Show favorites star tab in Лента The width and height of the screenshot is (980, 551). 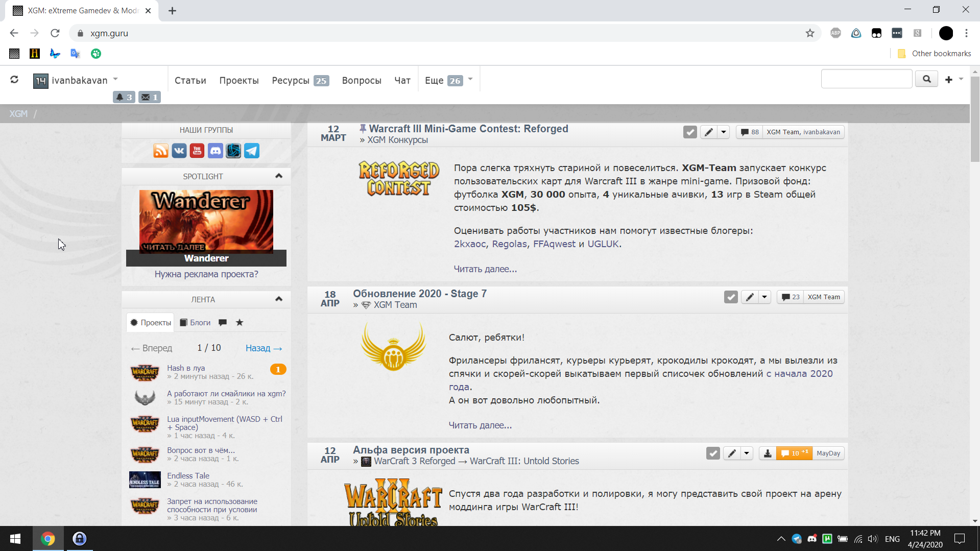tap(240, 323)
